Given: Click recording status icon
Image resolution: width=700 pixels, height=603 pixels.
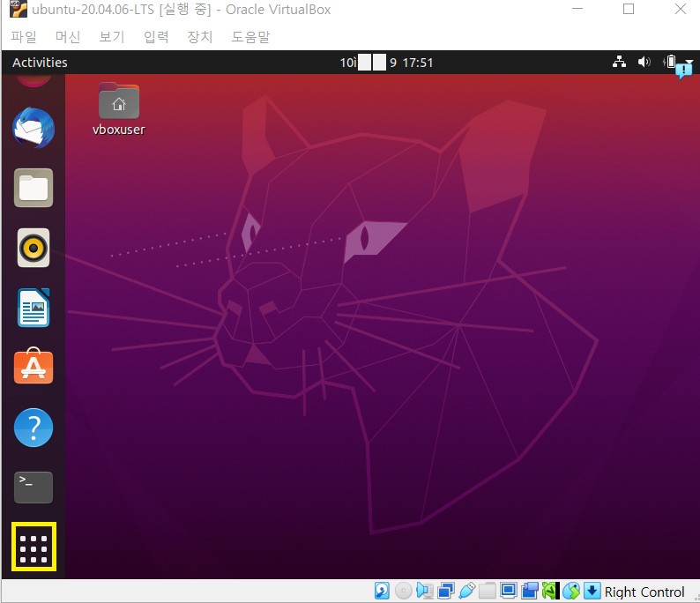Looking at the screenshot, I should pyautogui.click(x=530, y=591).
